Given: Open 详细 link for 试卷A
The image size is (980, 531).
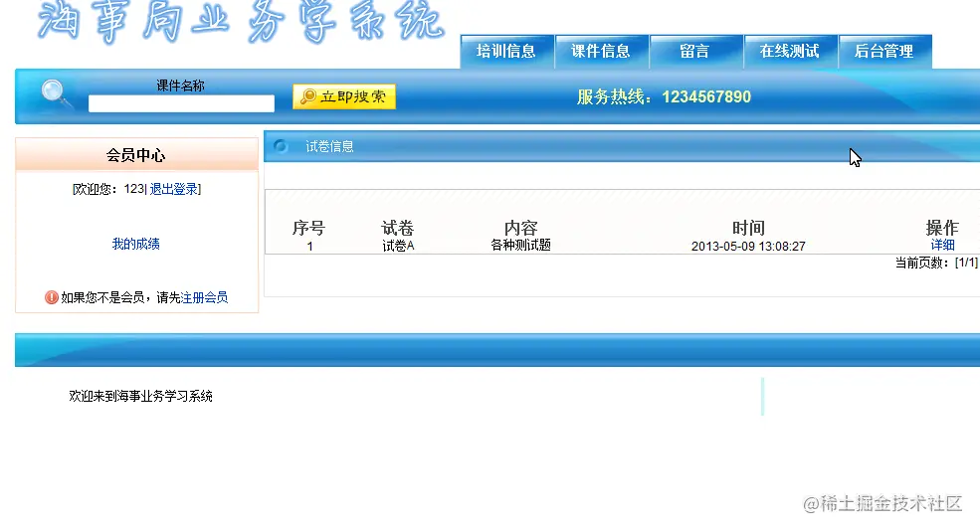Looking at the screenshot, I should click(942, 245).
